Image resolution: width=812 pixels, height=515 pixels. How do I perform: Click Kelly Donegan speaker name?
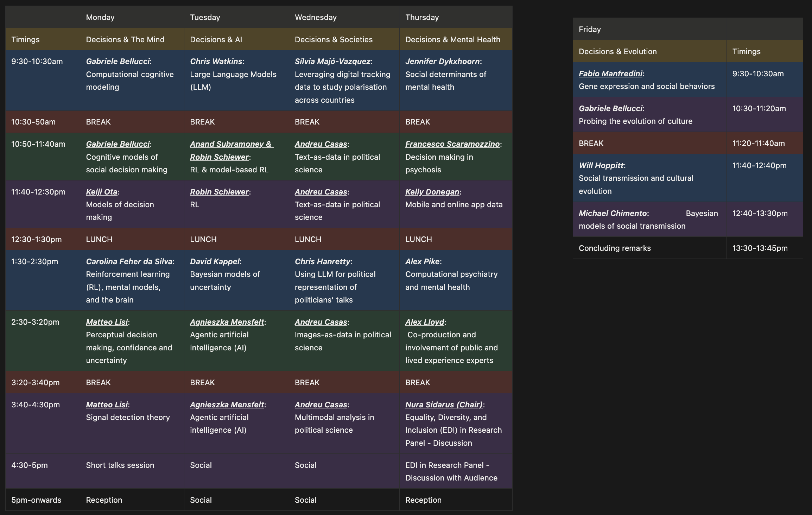(x=432, y=192)
